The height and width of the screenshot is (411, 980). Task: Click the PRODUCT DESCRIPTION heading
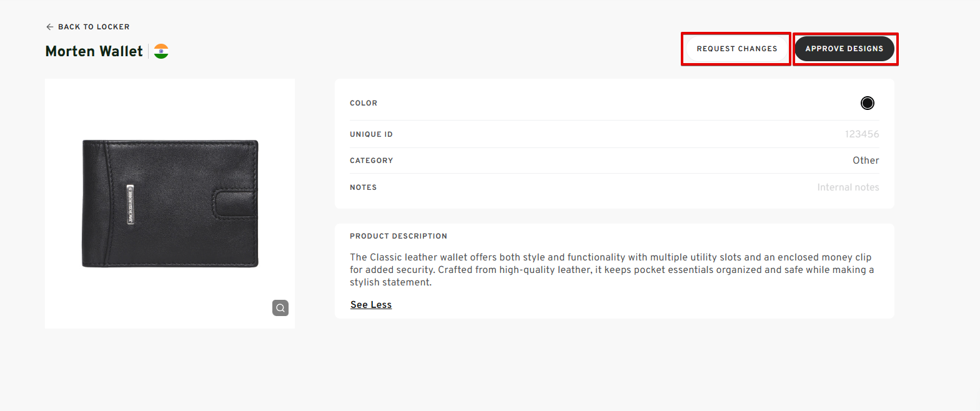398,236
